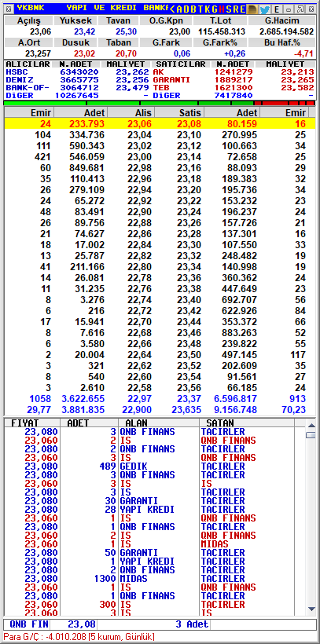This screenshot has width=320, height=644.
Task: Click the 'QNB FIN' field in bottom bar
Action: pos(27,624)
